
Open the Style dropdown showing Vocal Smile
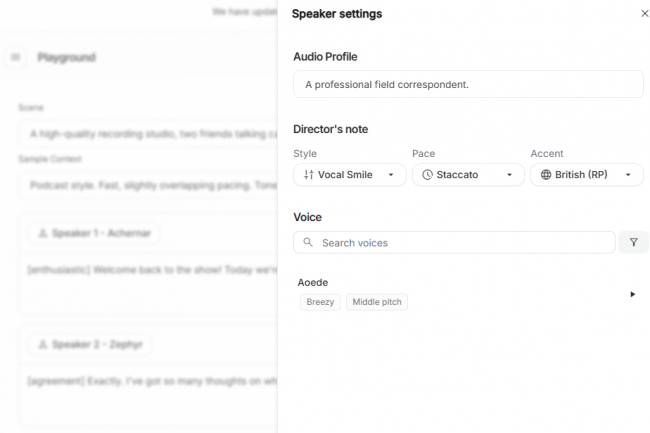(349, 174)
